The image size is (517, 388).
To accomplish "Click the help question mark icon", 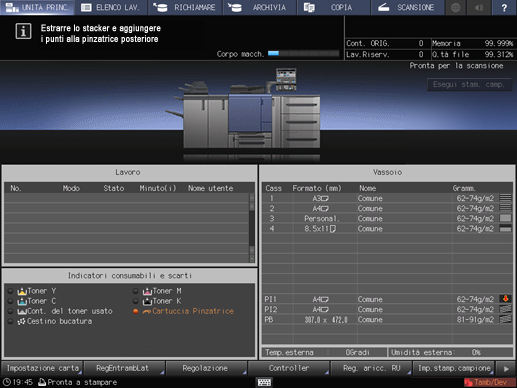I will pos(504,7).
